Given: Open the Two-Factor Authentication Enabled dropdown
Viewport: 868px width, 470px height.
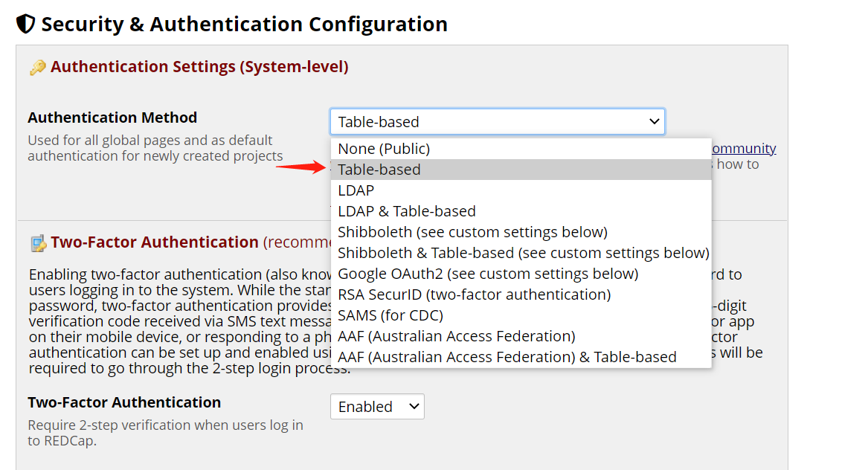Looking at the screenshot, I should pyautogui.click(x=377, y=407).
